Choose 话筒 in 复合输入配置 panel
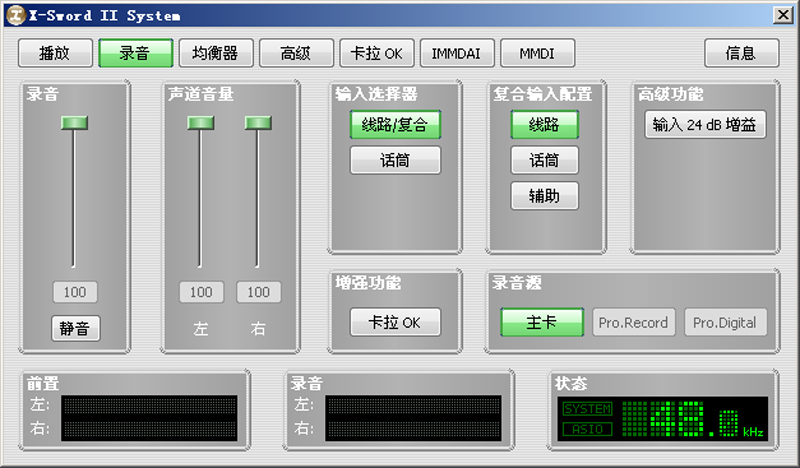This screenshot has width=800, height=468. [x=544, y=160]
